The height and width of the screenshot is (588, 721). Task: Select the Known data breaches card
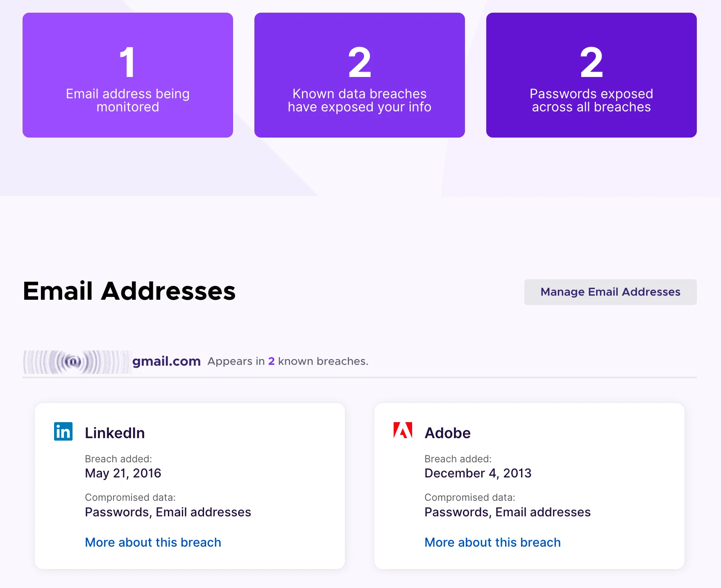(x=359, y=75)
